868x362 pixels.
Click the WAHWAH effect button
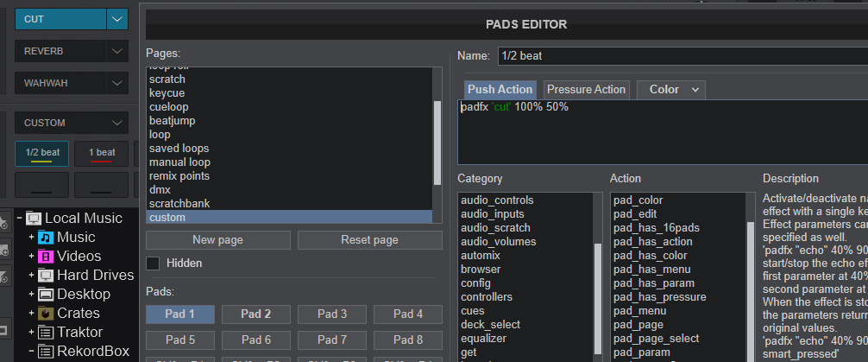(60, 83)
